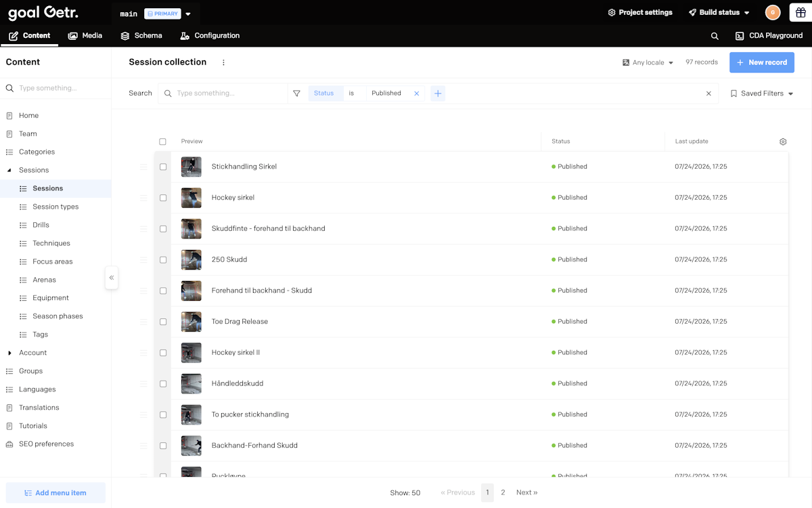Open the Session collection three-dot menu

(224, 62)
